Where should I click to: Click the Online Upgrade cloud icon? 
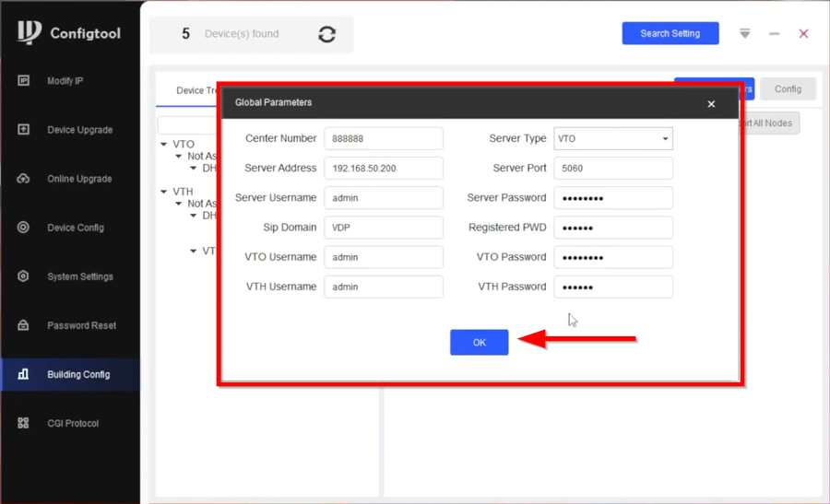tap(23, 178)
